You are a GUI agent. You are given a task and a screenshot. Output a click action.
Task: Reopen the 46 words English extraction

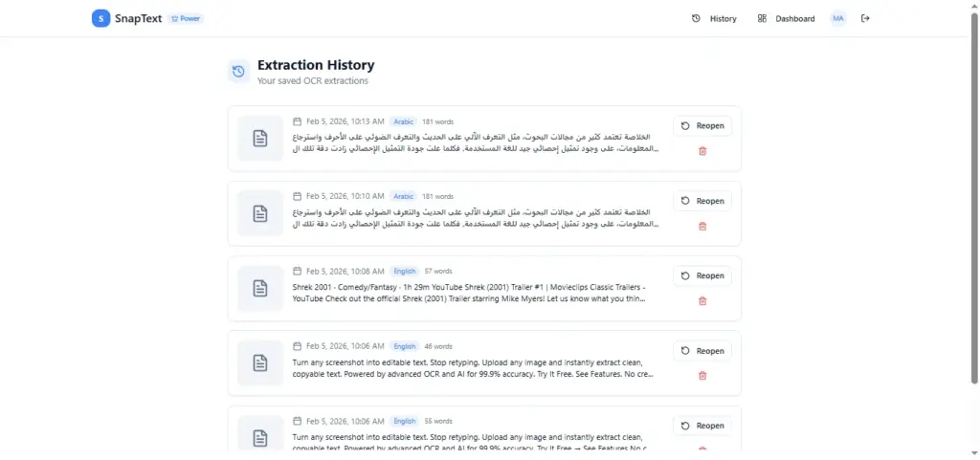coord(702,350)
